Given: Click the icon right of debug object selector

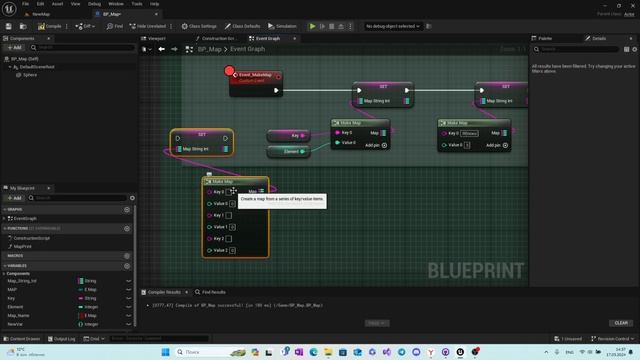Looking at the screenshot, I should tap(429, 26).
